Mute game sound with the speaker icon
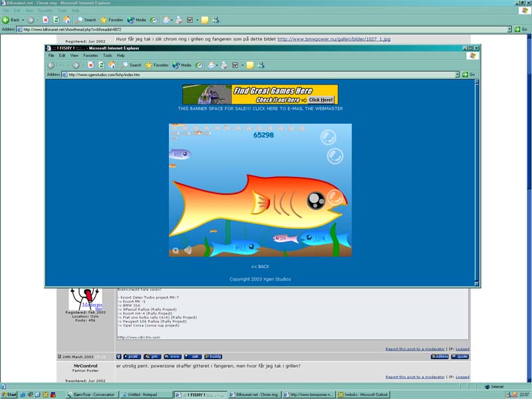This screenshot has width=532, height=399. (x=188, y=251)
